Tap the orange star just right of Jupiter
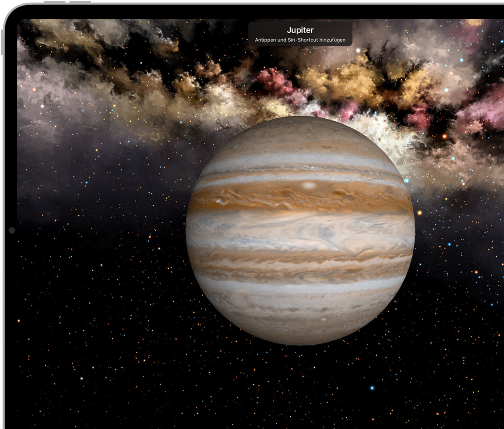The image size is (504, 429). (420, 212)
